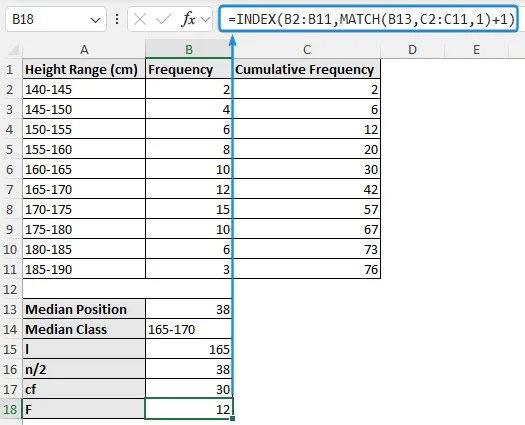This screenshot has height=425, width=525.
Task: Click the 'cf' label cell
Action: (x=84, y=389)
